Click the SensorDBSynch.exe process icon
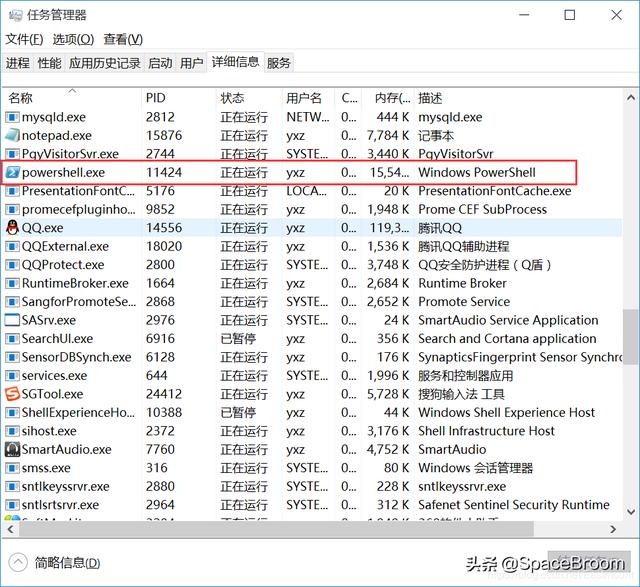 tap(12, 357)
